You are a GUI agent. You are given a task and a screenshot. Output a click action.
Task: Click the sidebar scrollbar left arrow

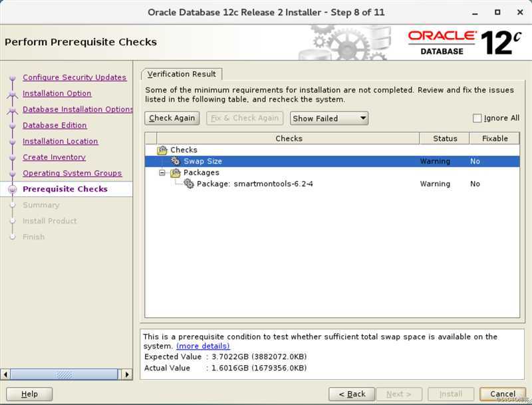tap(5, 374)
